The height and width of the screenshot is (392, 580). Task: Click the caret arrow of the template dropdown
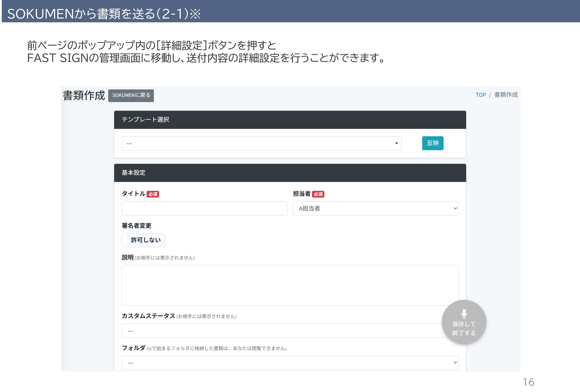[x=396, y=143]
